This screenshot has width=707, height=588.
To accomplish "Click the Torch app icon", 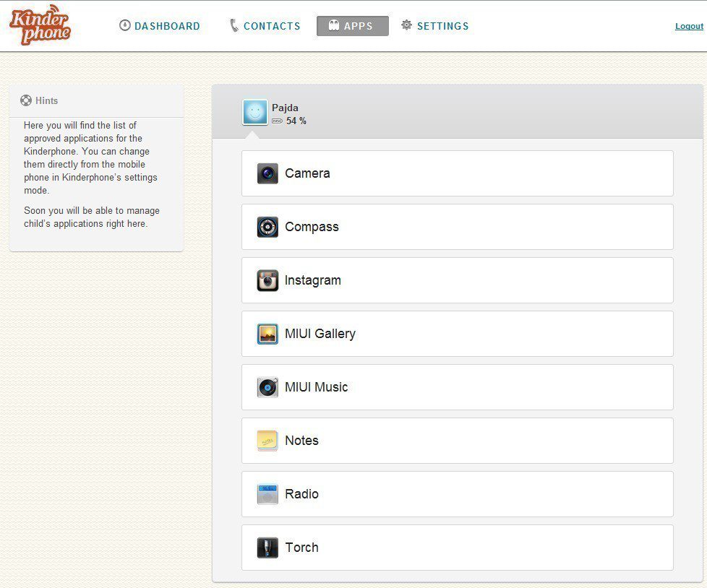I will tap(267, 548).
